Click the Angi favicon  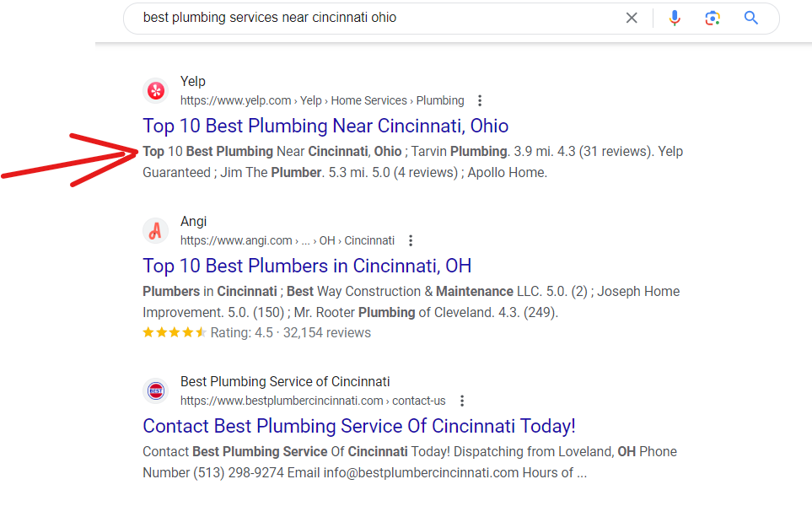pyautogui.click(x=155, y=230)
